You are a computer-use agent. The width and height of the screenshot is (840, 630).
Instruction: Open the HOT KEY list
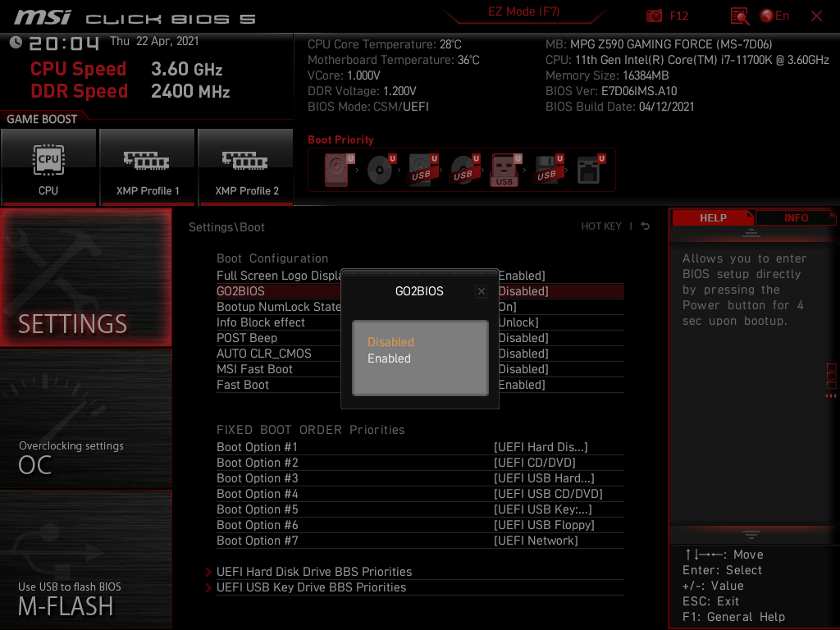coord(601,226)
